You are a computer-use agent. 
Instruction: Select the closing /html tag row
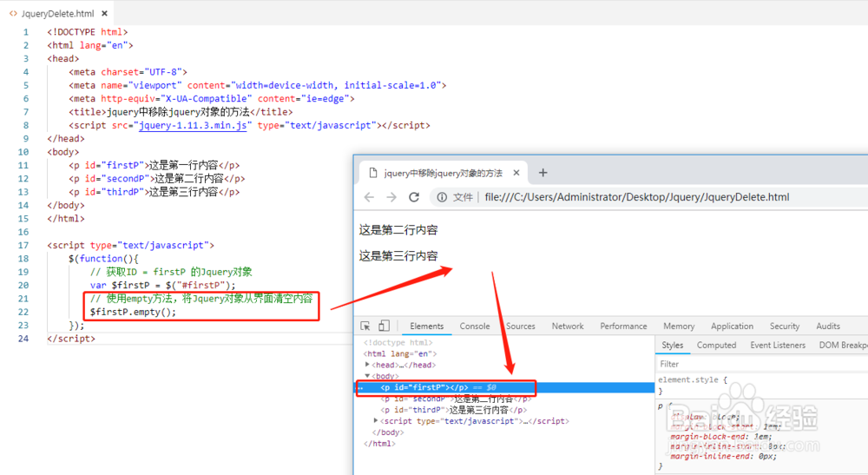point(380,444)
